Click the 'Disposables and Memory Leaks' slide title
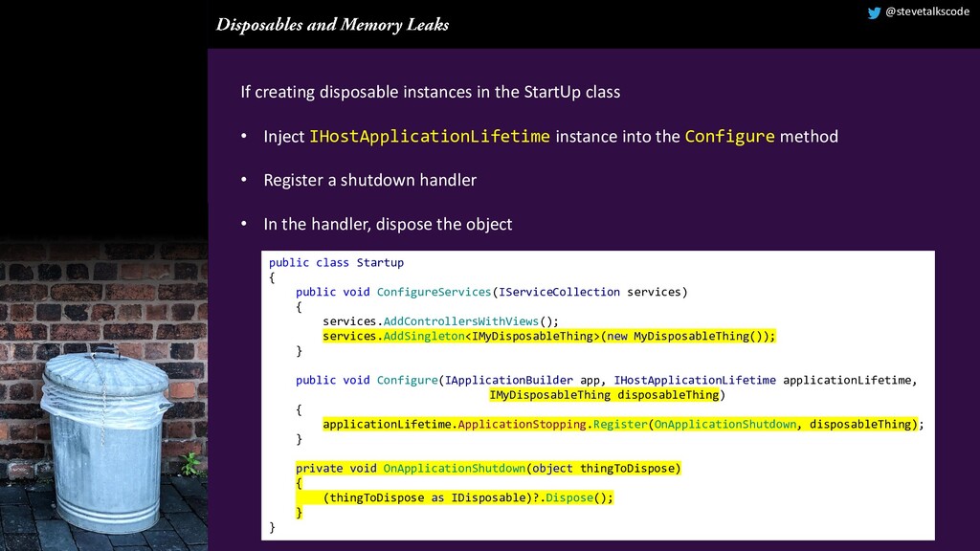The height and width of the screenshot is (551, 980). 332,25
